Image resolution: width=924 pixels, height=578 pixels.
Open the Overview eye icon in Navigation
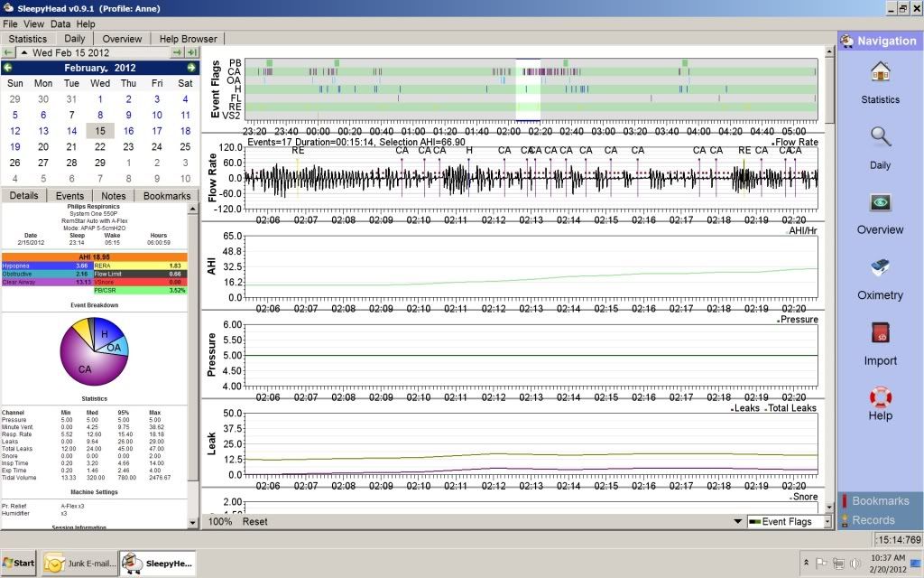(x=881, y=203)
